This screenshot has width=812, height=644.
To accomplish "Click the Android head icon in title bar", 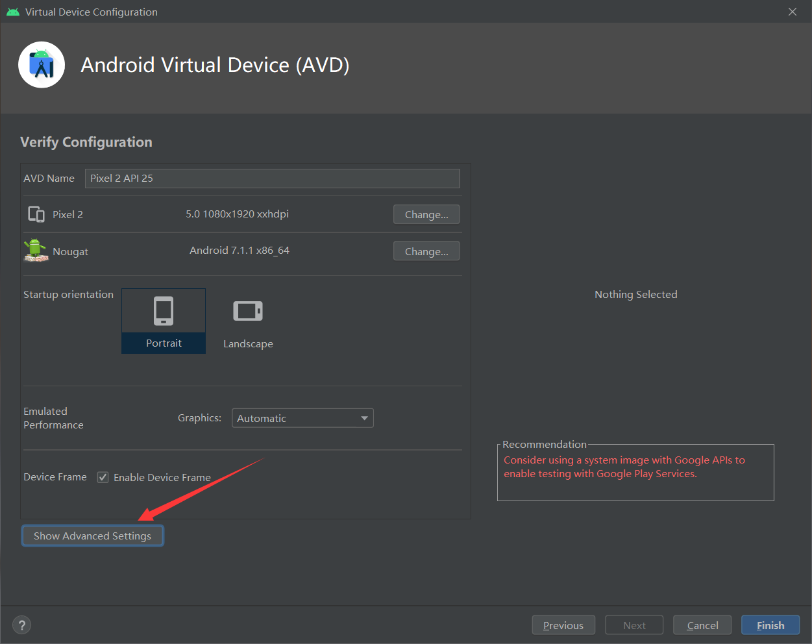I will pyautogui.click(x=13, y=12).
